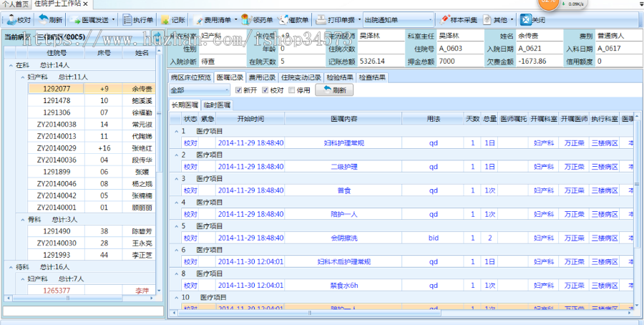Toggle the 新开 checkbox
This screenshot has height=325, width=644.
coord(238,90)
